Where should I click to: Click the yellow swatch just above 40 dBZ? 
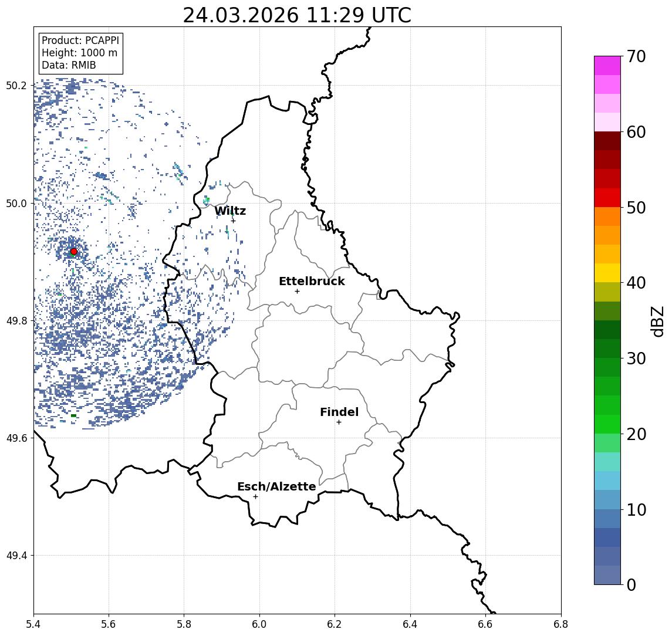[x=607, y=273]
